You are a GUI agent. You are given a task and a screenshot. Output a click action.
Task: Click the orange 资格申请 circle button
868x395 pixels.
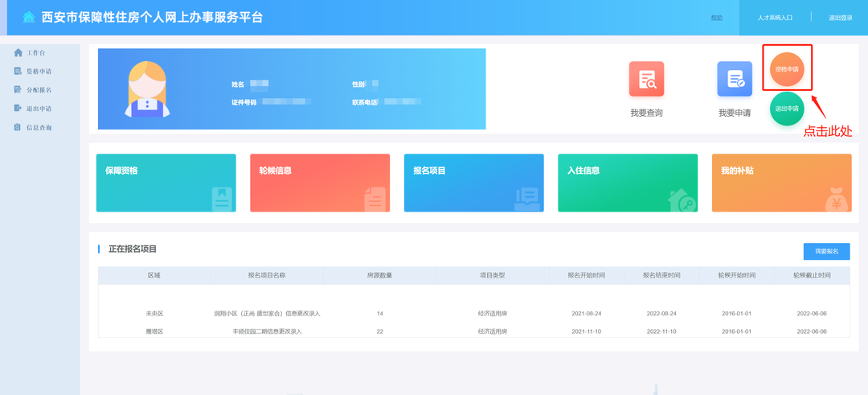pos(787,69)
